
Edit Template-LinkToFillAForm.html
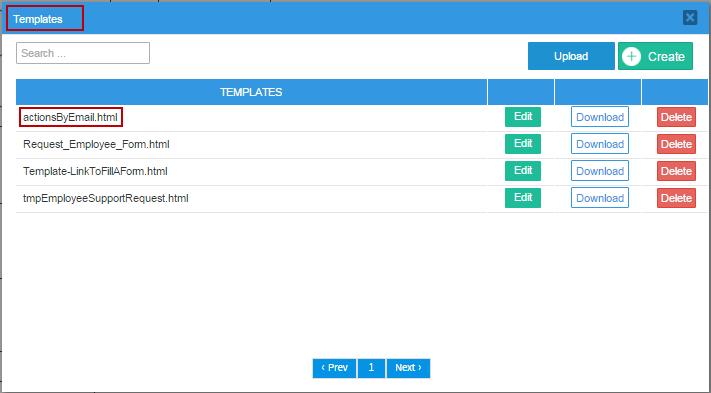click(523, 171)
